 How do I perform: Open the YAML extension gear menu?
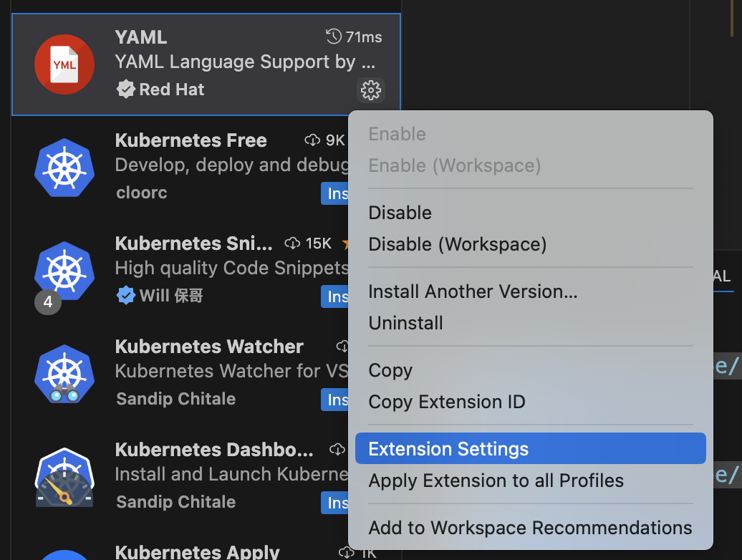pyautogui.click(x=370, y=90)
